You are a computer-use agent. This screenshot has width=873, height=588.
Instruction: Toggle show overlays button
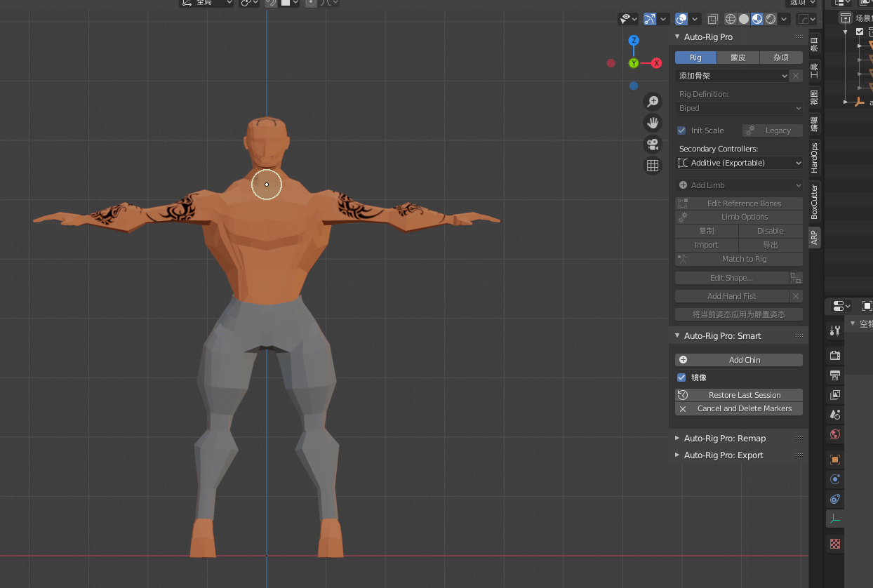pyautogui.click(x=681, y=19)
